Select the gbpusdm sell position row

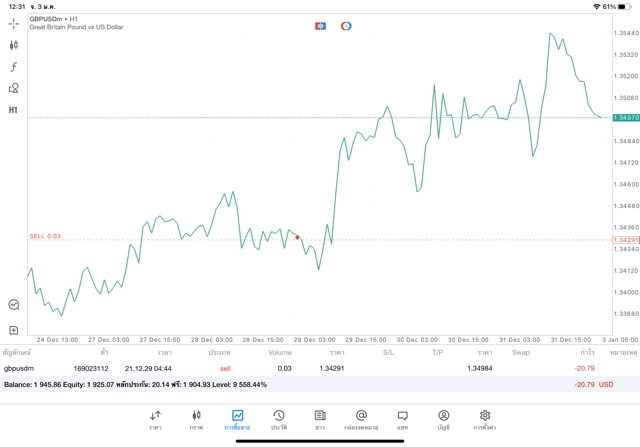point(300,369)
